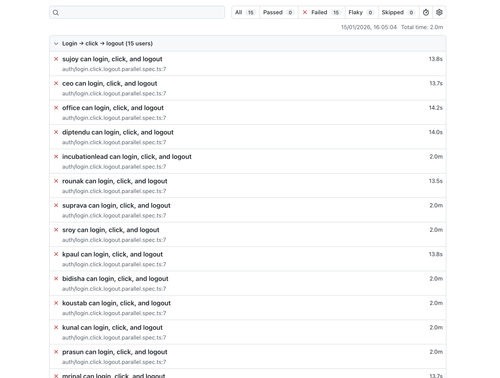
Task: Click spec file path under ceo test
Action: [114, 93]
